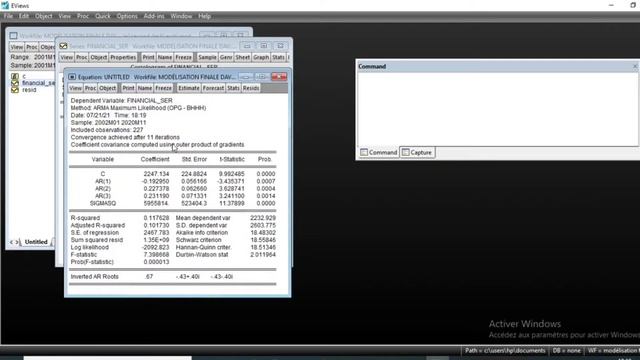
Task: Click the SIGMASQ row label
Action: (103, 203)
